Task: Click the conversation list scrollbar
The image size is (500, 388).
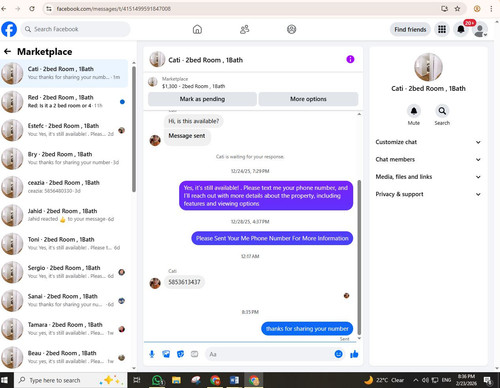Action: coord(134,129)
